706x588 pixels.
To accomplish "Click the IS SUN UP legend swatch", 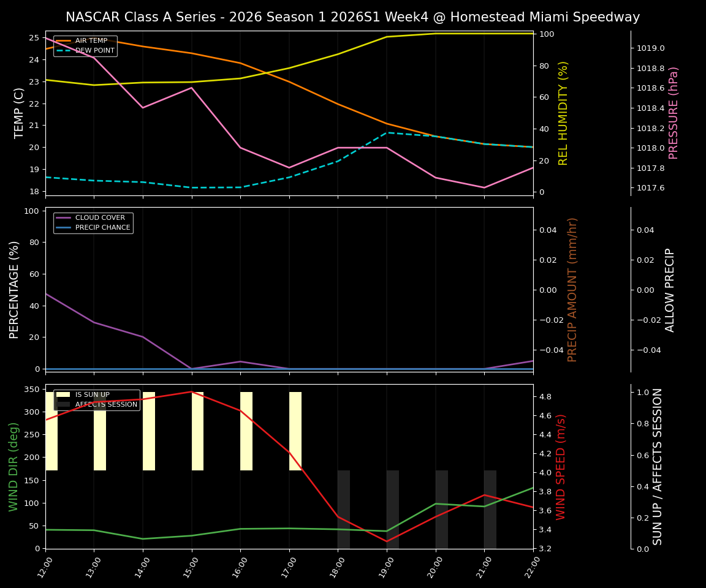I will 63,394.
